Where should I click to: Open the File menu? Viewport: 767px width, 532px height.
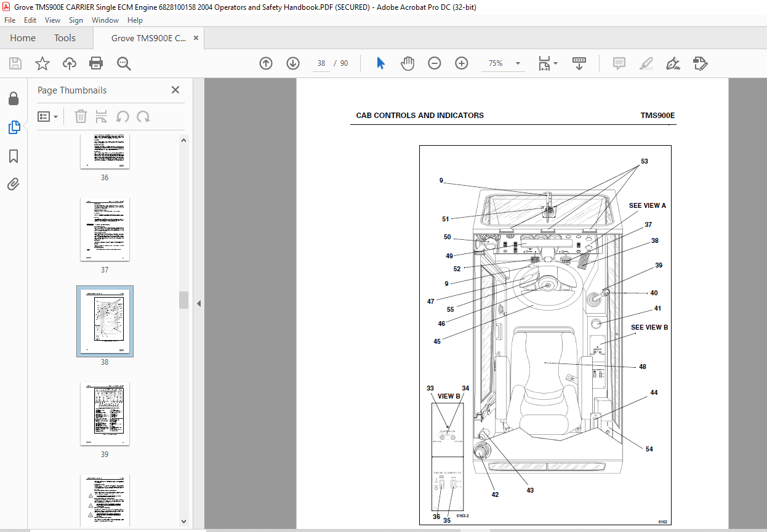coord(10,20)
